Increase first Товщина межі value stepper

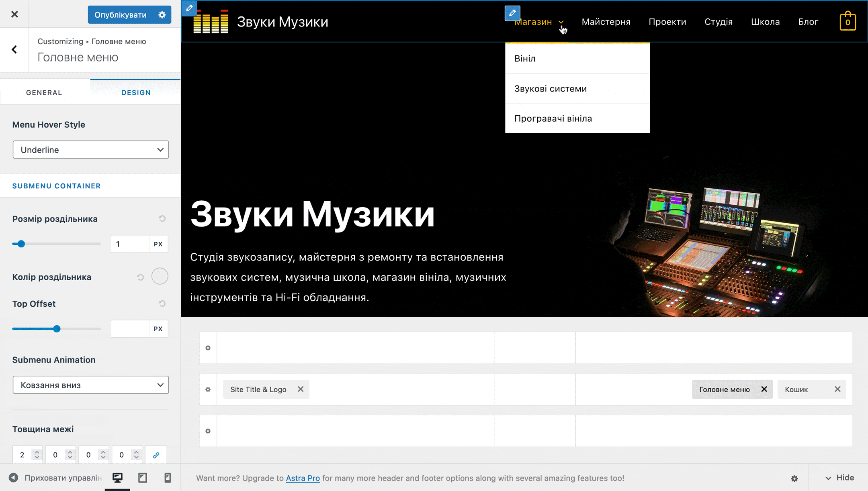pyautogui.click(x=37, y=452)
